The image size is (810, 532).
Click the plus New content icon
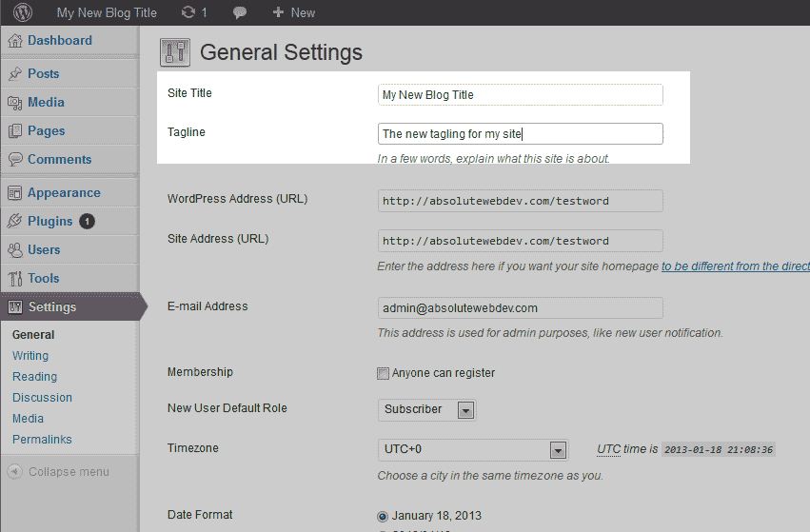pos(279,12)
